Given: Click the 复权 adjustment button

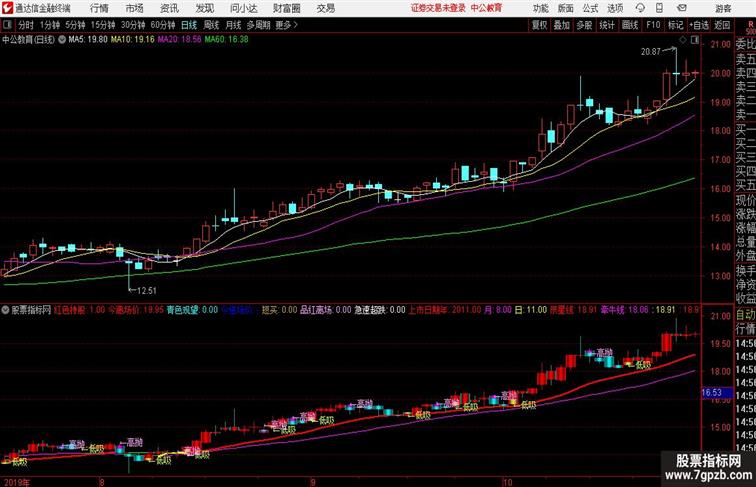Looking at the screenshot, I should point(539,25).
